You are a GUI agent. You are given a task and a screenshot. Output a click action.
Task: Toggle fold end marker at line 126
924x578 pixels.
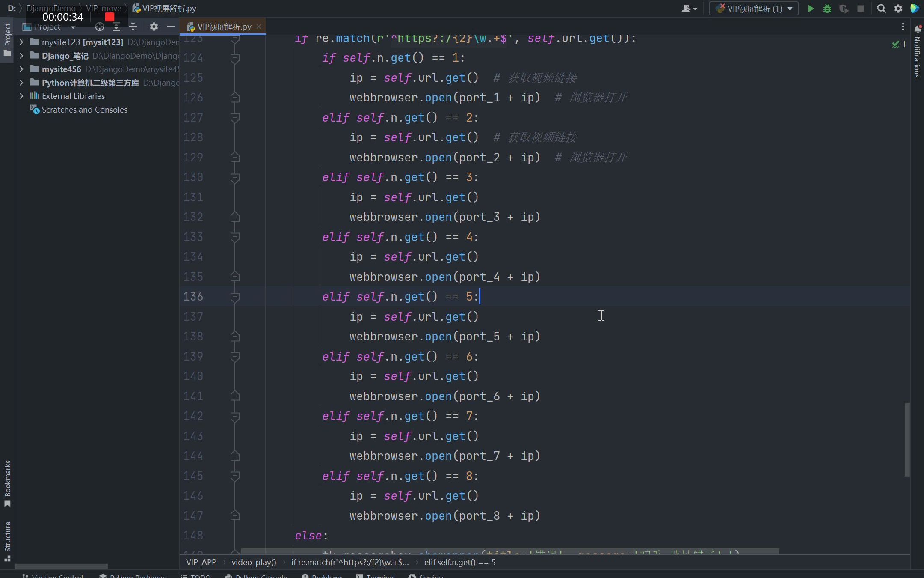[235, 98]
